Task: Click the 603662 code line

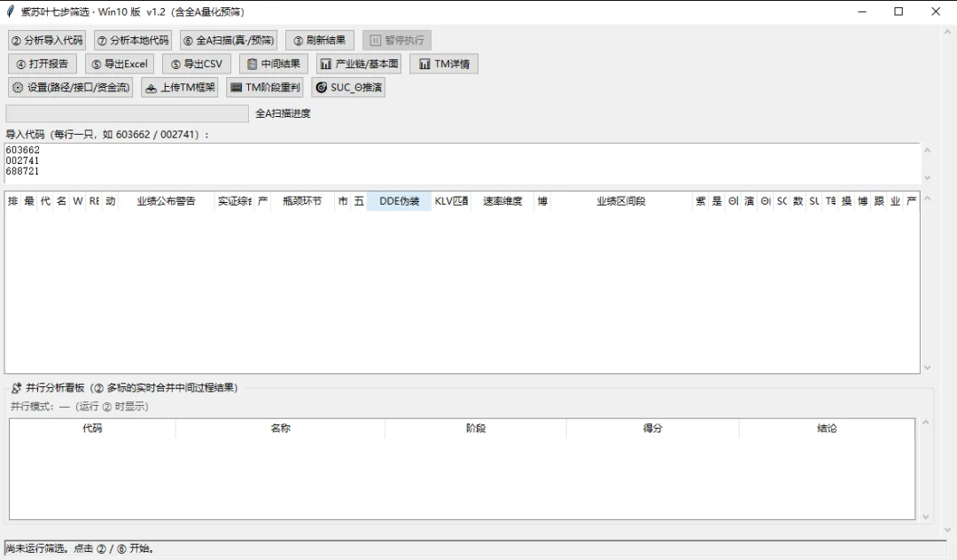Action: coord(22,150)
